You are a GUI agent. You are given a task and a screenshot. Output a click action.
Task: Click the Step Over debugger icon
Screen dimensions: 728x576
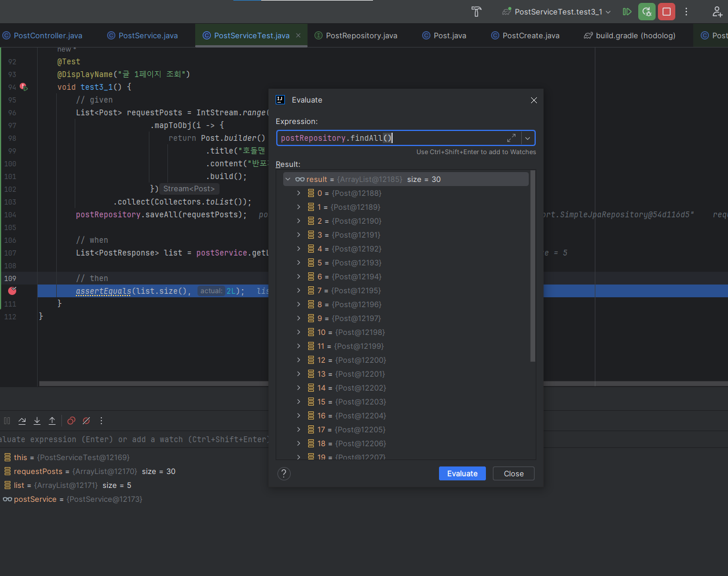(x=22, y=421)
